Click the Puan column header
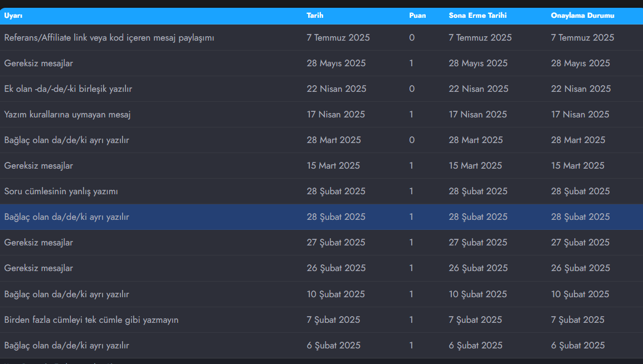 417,16
